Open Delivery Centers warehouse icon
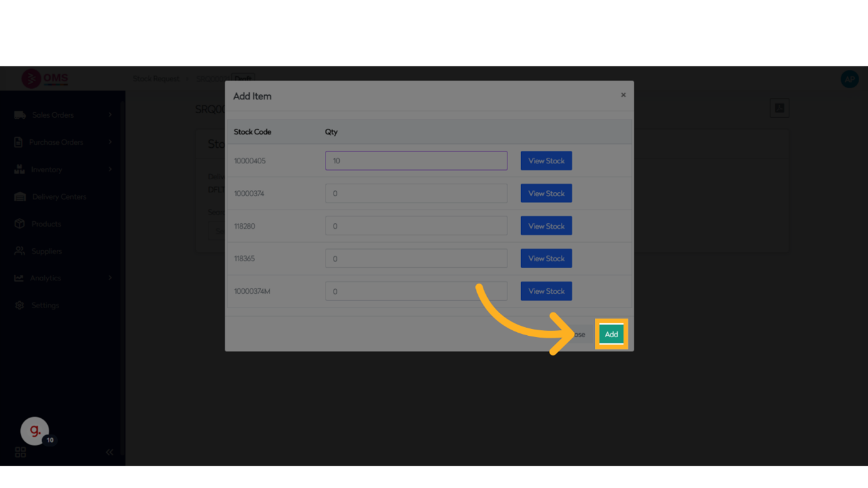The image size is (868, 488). (x=20, y=197)
